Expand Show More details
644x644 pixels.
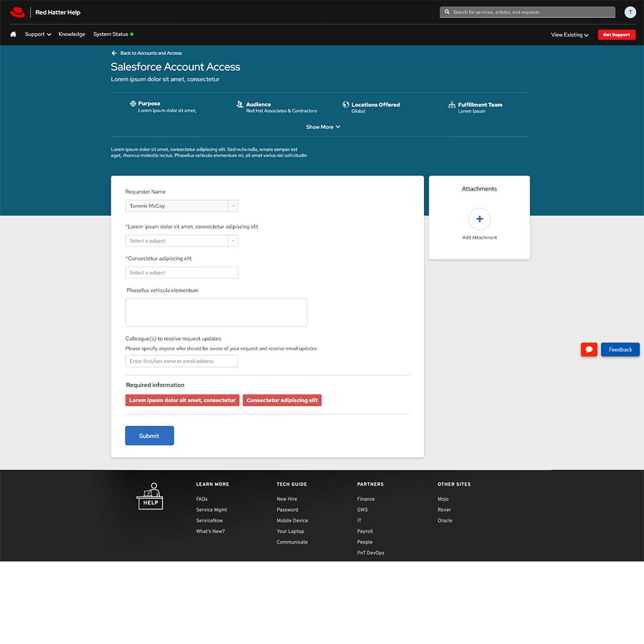tap(323, 127)
